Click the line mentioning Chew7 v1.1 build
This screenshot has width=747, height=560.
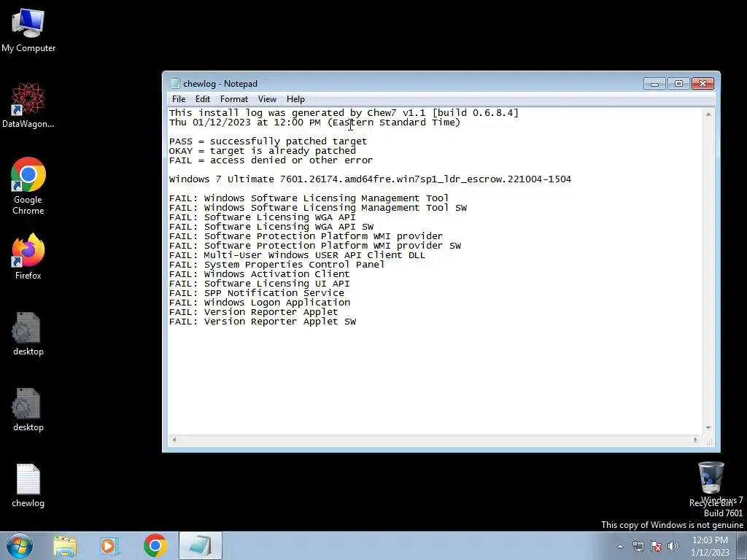coord(344,113)
